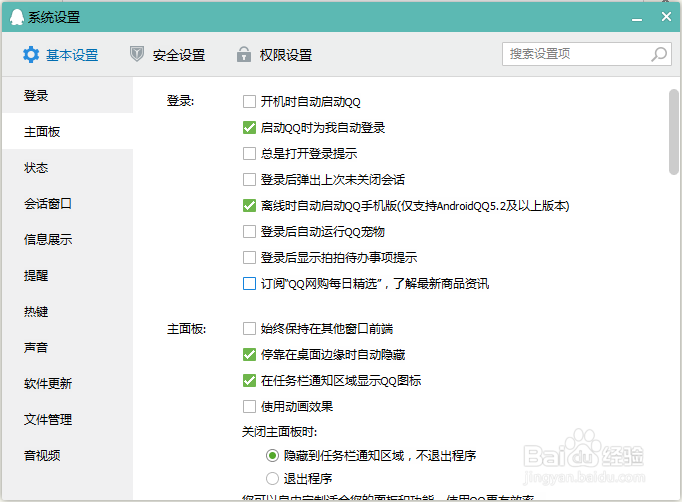Select 提醒 in the sidebar

67,275
